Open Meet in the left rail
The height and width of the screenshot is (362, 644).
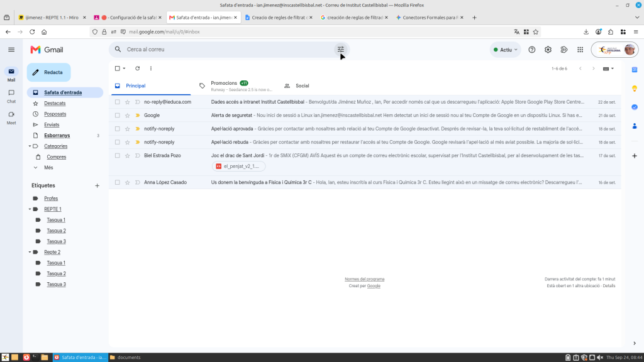click(x=11, y=118)
